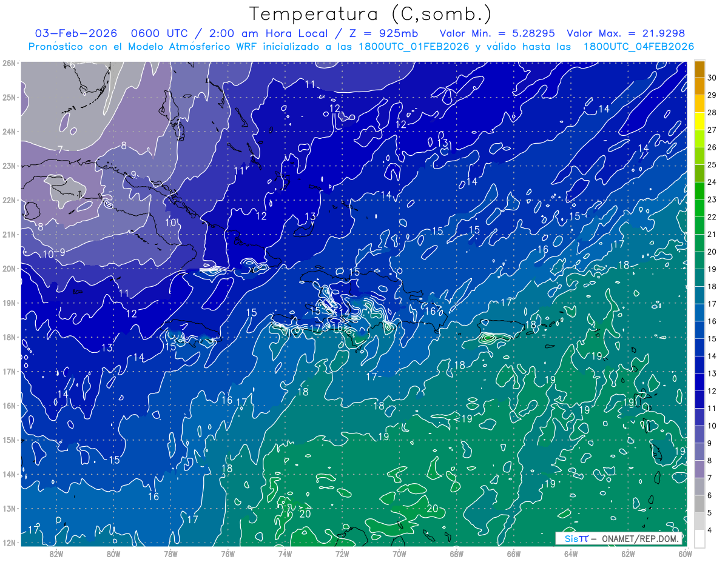Click the latitude axis label '20N'
Viewport: 728px width, 562px height.
click(x=9, y=269)
